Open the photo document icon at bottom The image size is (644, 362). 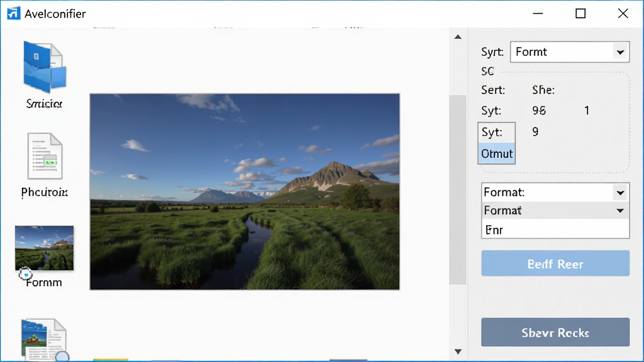click(x=44, y=340)
